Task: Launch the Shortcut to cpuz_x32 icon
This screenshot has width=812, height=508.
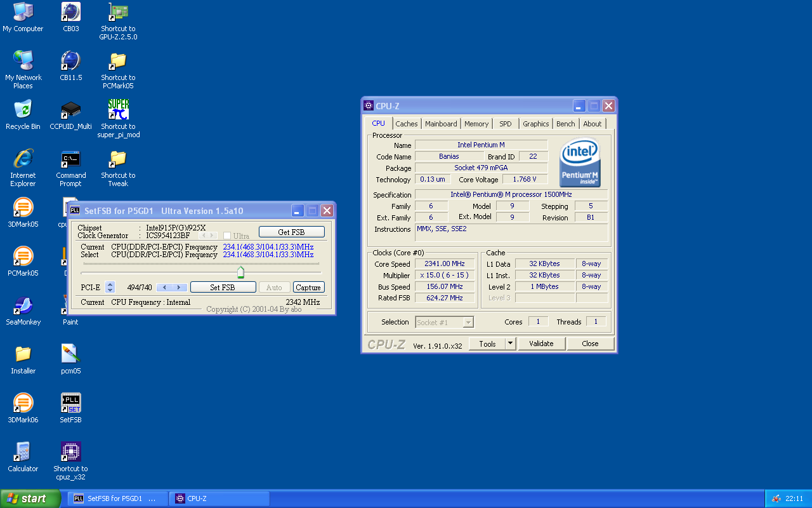Action: [x=70, y=461]
